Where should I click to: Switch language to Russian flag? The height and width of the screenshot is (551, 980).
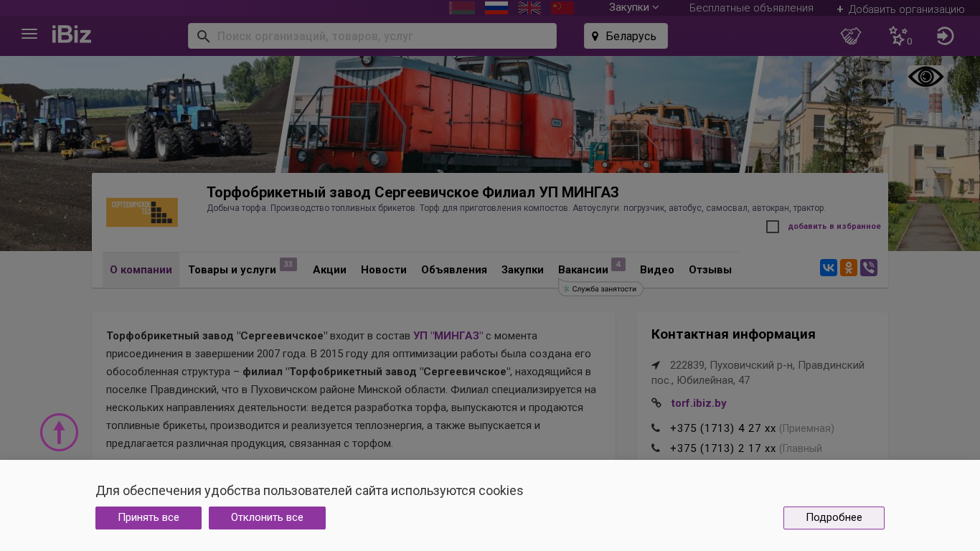click(496, 7)
